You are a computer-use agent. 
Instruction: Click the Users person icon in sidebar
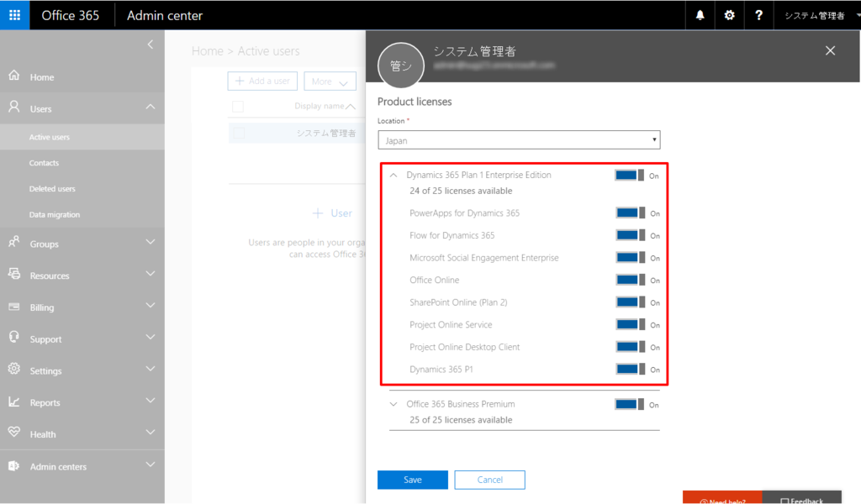(14, 107)
